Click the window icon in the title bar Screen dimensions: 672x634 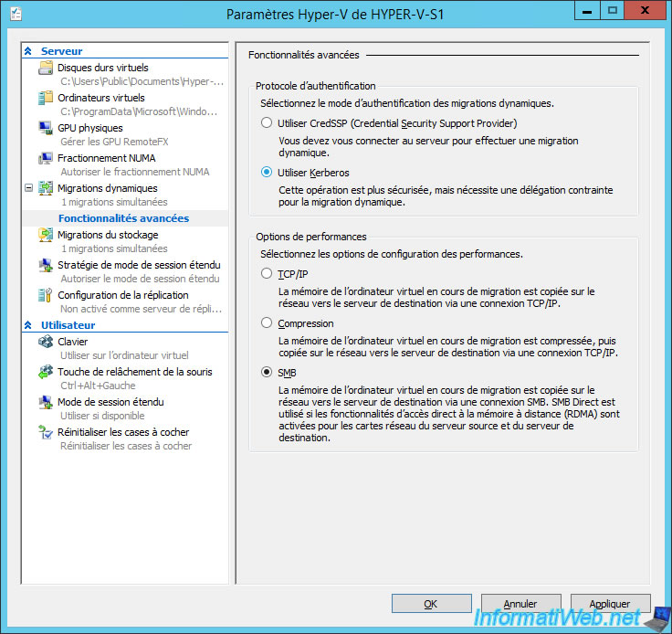pos(16,14)
